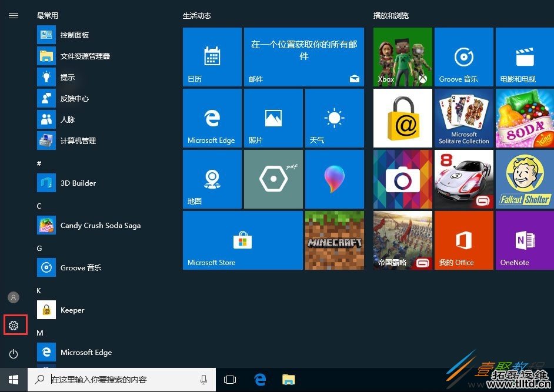
Task: Open the 地图 tile
Action: click(212, 179)
